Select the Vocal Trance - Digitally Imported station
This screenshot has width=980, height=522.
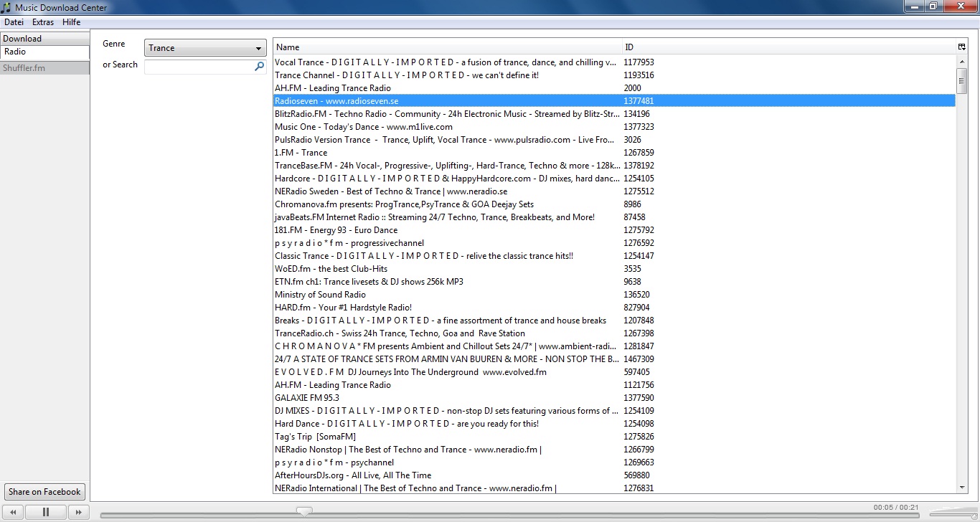(615, 62)
